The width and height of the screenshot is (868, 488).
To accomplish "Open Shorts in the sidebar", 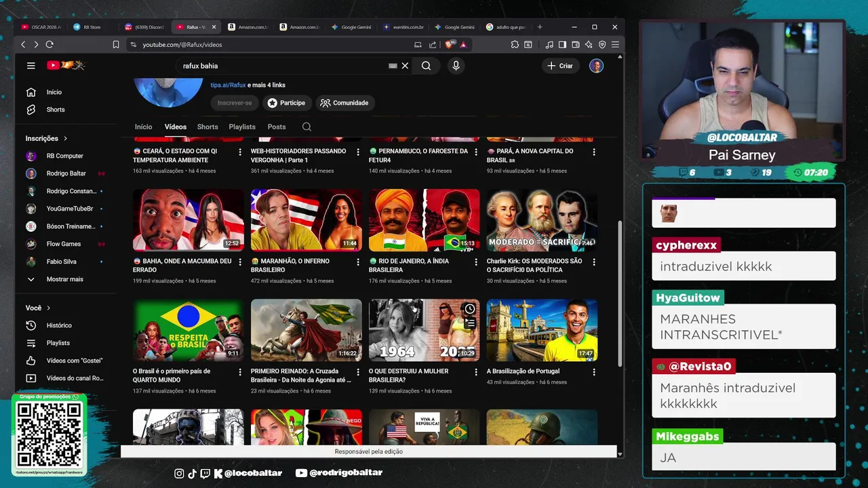I will [56, 110].
